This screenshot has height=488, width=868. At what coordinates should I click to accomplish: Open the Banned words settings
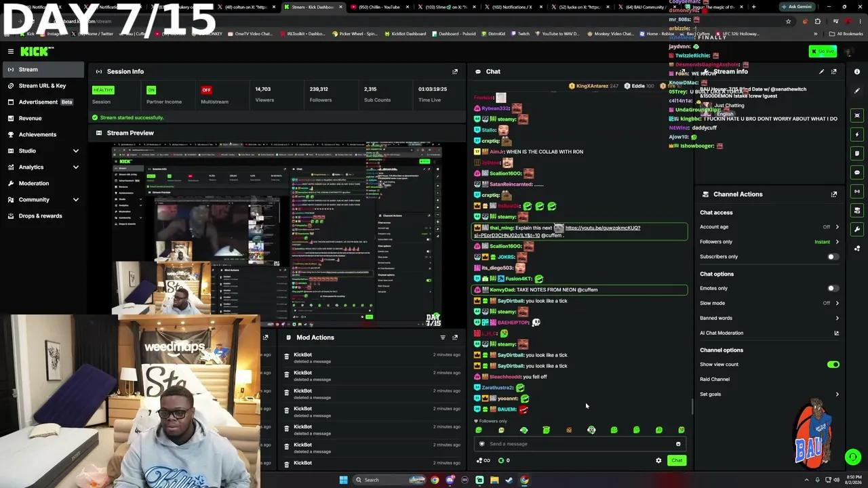click(x=769, y=318)
